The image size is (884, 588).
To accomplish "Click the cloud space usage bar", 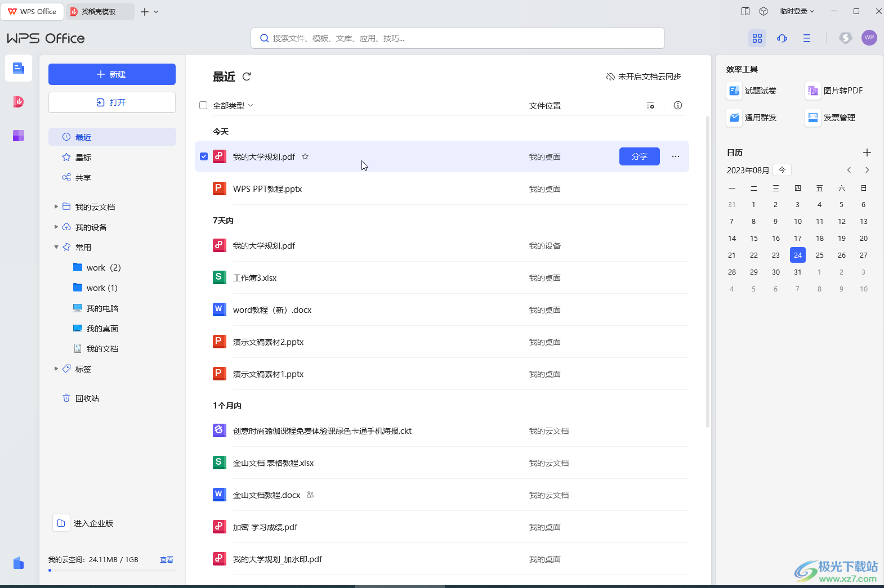I will click(x=112, y=571).
